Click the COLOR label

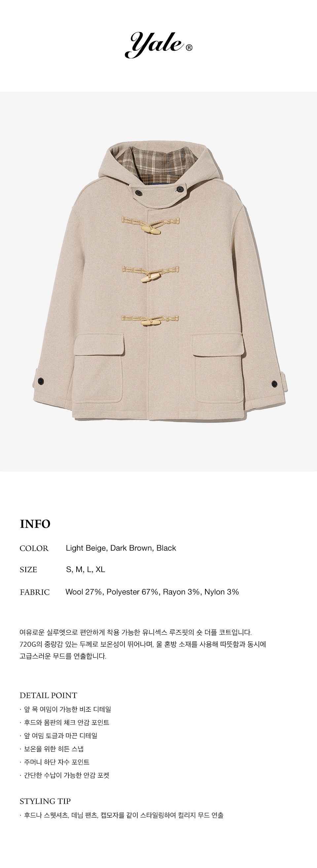pos(34,548)
